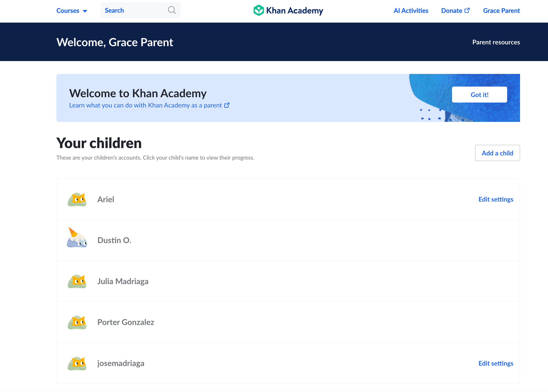Click the external-link icon beside Donate
Image resolution: width=548 pixels, height=392 pixels.
point(467,10)
